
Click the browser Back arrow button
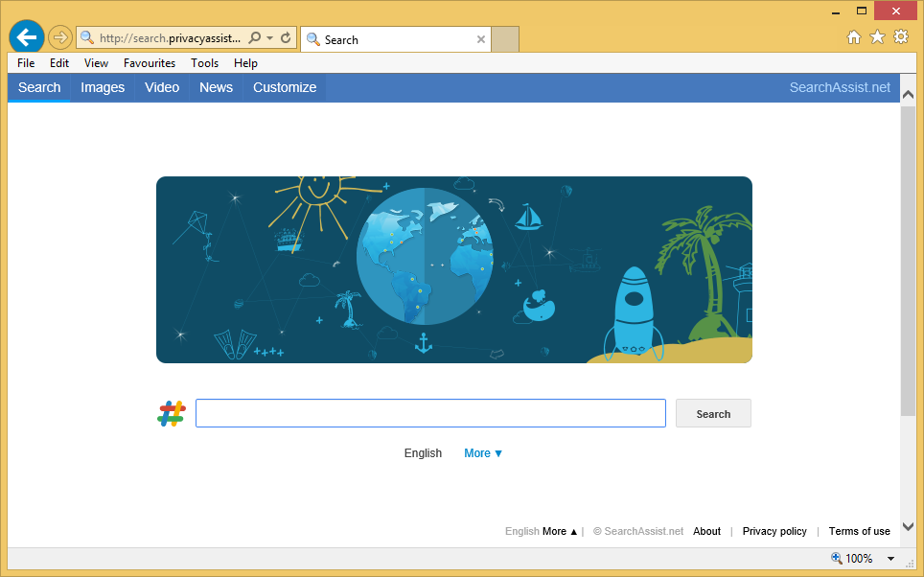26,37
